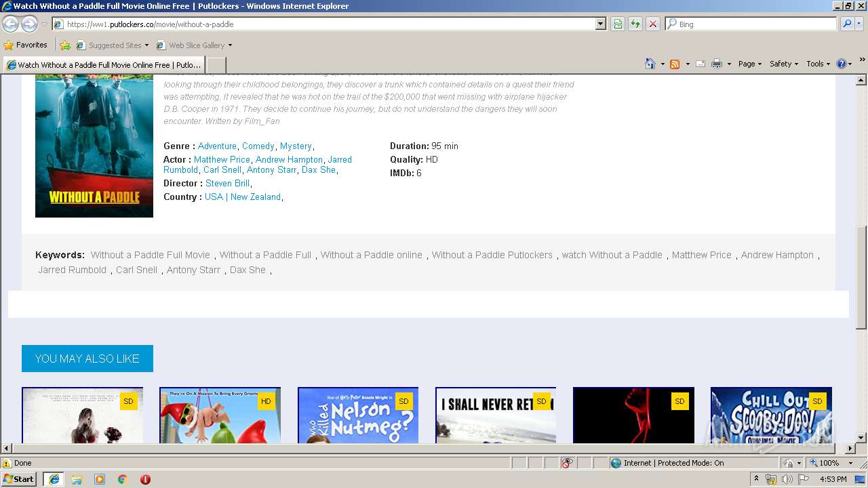Launch Google Chrome from the taskbar
This screenshot has height=488, width=868.
(123, 479)
